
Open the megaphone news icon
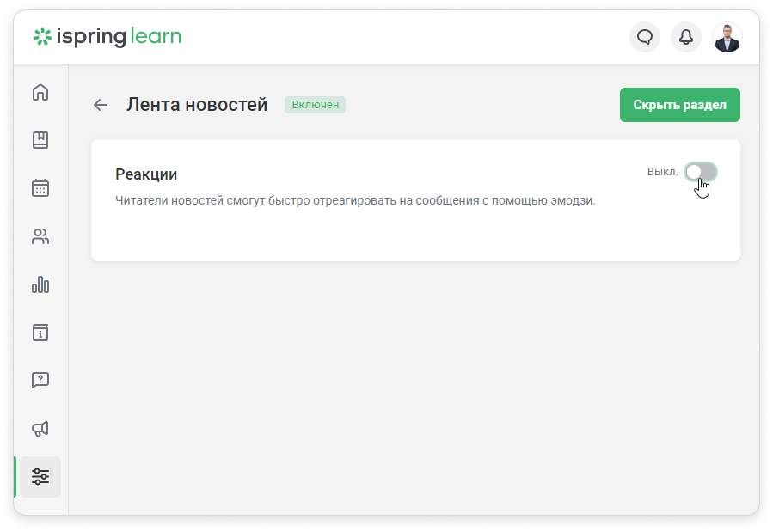40,429
